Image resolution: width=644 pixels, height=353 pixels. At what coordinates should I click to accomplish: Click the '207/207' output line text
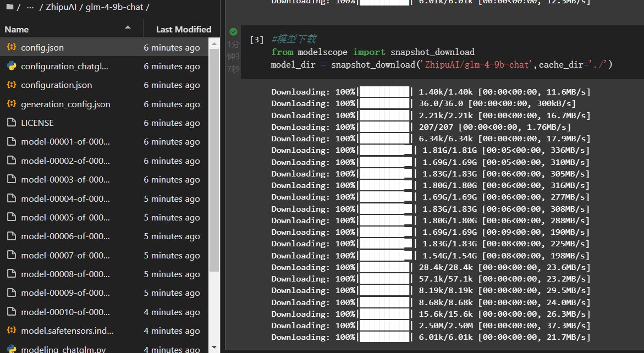tap(436, 127)
